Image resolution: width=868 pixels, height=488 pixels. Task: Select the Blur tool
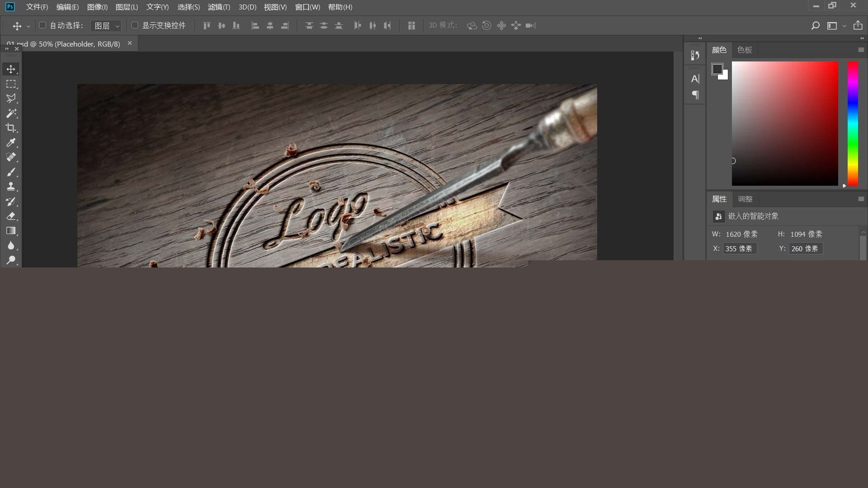11,245
